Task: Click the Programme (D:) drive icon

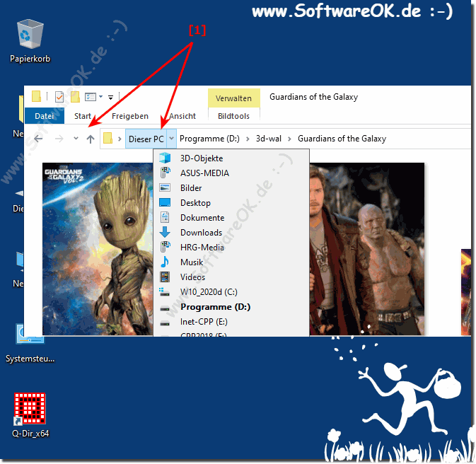Action: coord(165,308)
